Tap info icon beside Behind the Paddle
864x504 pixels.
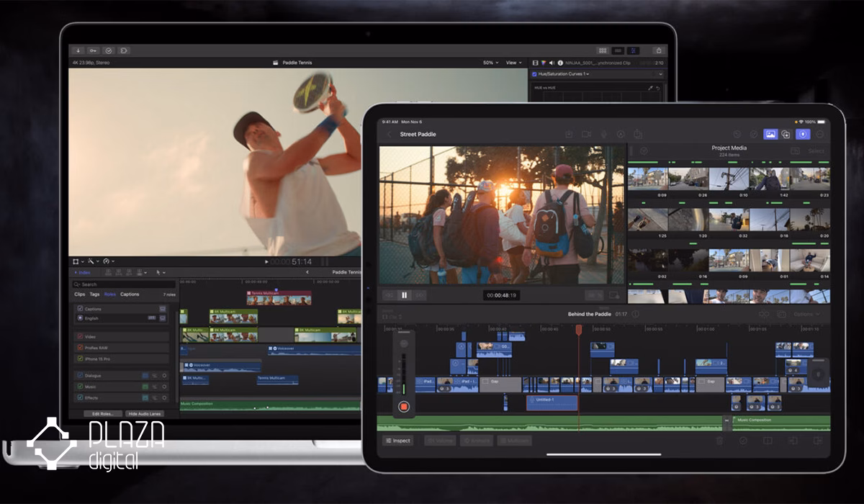pos(635,314)
